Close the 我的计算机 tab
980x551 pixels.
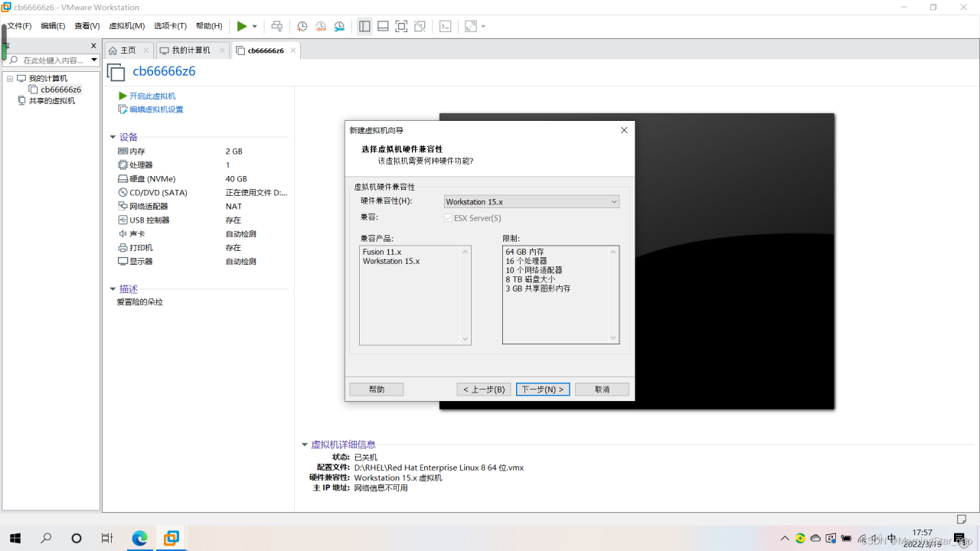(x=222, y=51)
